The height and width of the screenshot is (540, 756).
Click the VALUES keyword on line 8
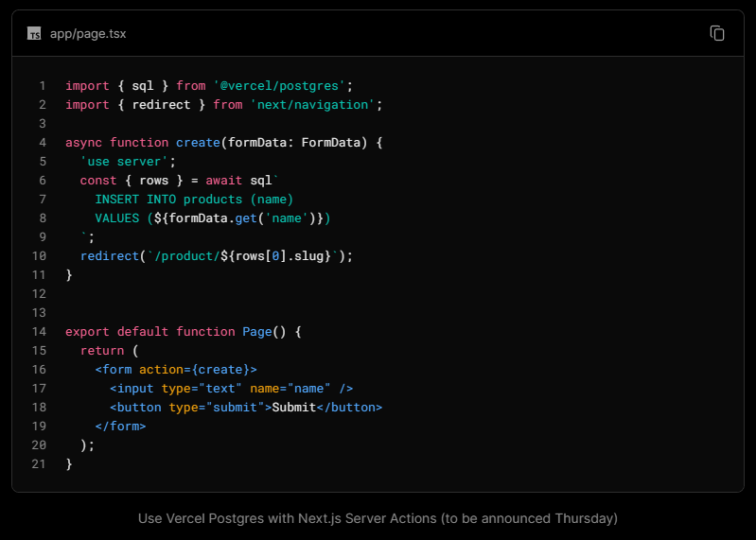[x=117, y=218]
